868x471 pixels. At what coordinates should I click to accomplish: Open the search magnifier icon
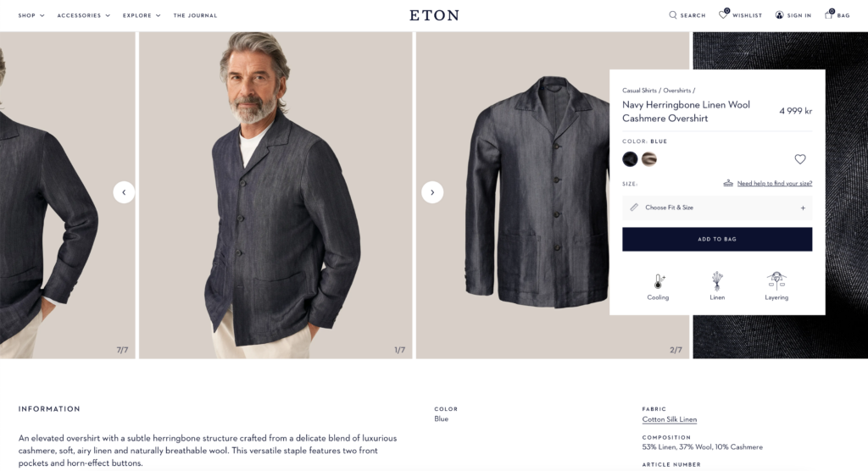[x=672, y=15]
